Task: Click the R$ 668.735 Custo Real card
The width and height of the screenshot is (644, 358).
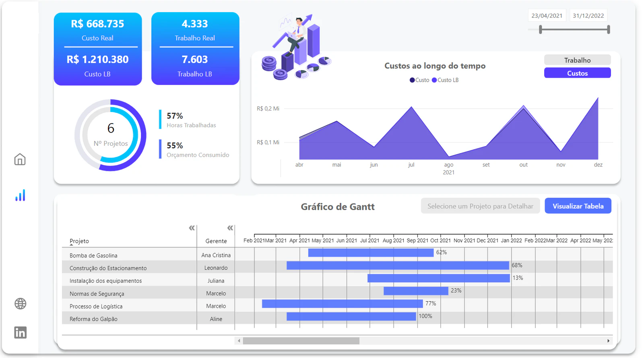Action: [x=98, y=30]
